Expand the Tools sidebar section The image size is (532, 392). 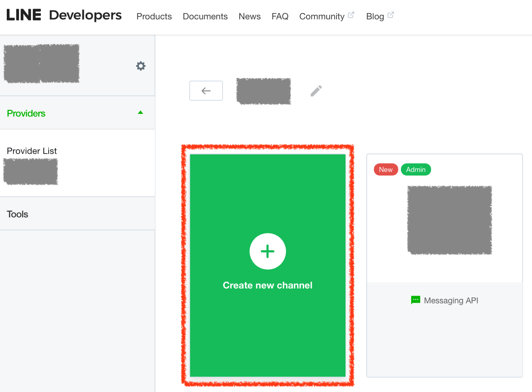tap(18, 214)
